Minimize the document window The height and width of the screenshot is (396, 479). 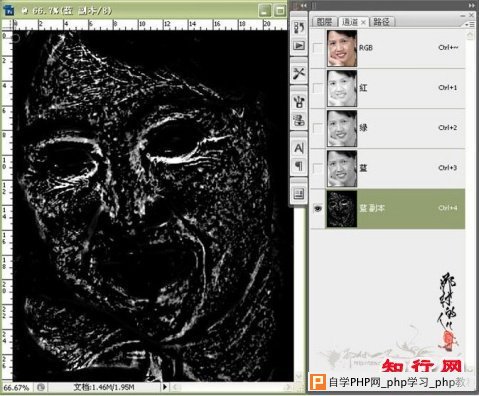(x=265, y=10)
